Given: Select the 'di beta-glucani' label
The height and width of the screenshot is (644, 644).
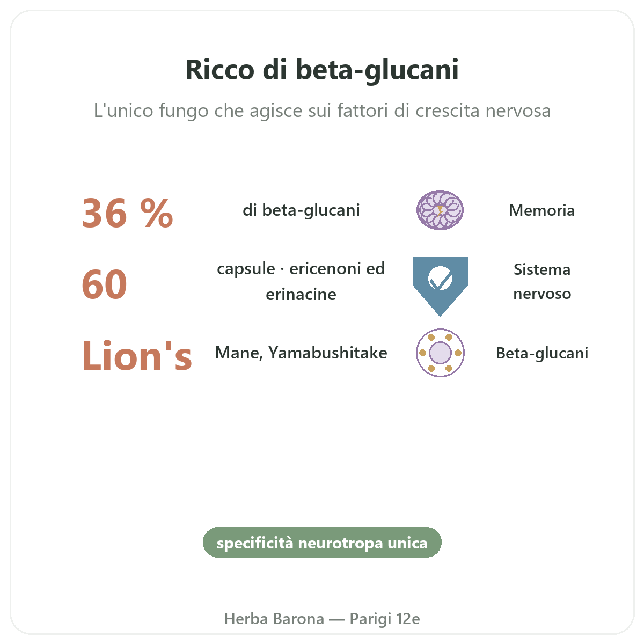Looking at the screenshot, I should (x=301, y=210).
